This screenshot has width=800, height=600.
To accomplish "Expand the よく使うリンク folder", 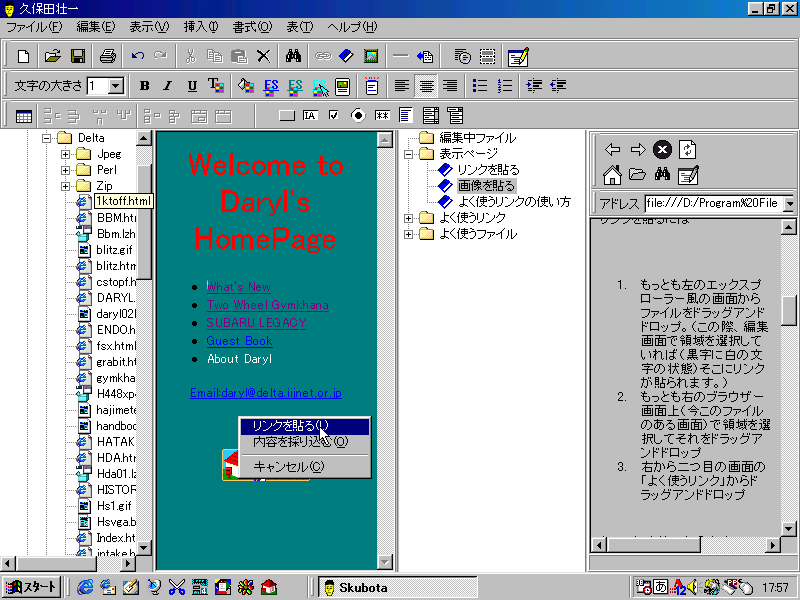I will pyautogui.click(x=408, y=218).
